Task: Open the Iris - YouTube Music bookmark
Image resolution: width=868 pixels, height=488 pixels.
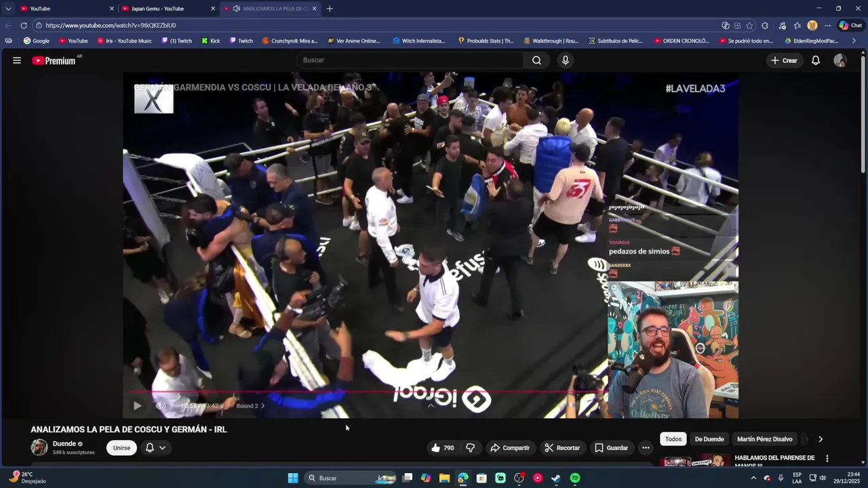Action: coord(125,41)
